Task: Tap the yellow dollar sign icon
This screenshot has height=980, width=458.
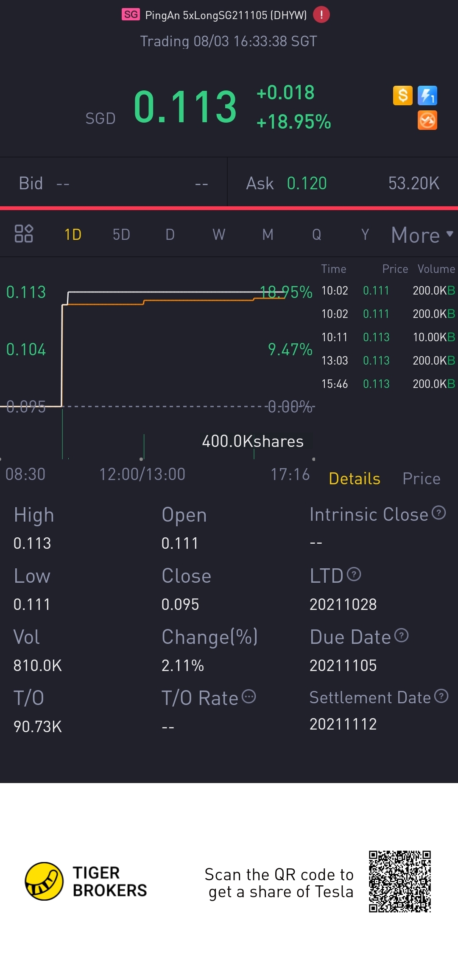Action: (402, 95)
